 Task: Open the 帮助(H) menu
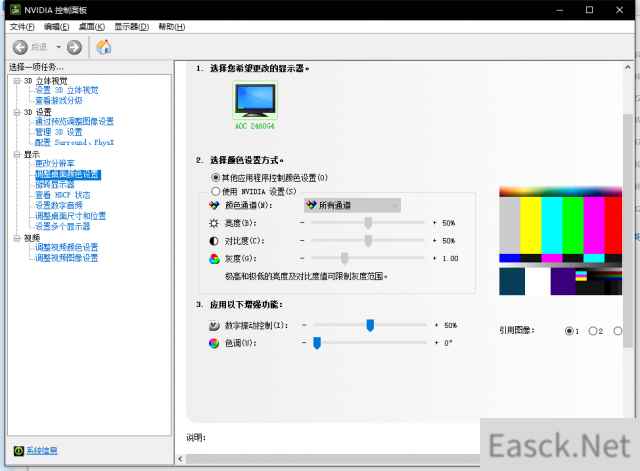pyautogui.click(x=172, y=26)
